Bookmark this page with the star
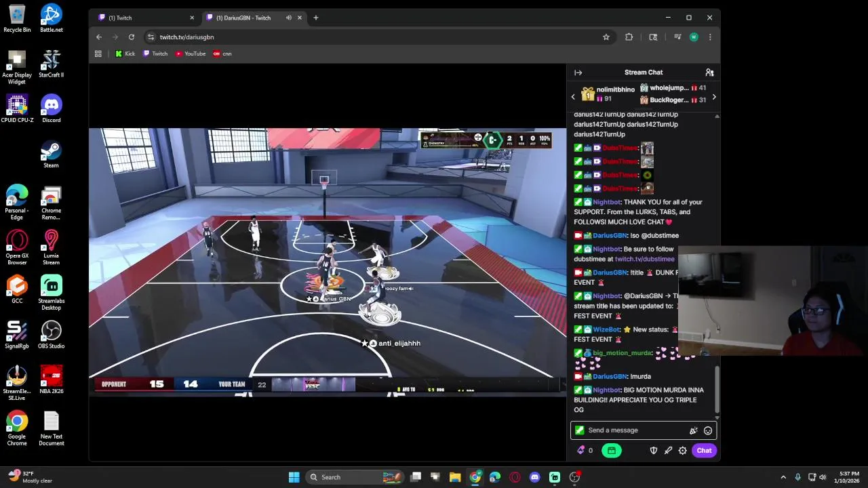Viewport: 868px width, 488px height. [x=606, y=37]
